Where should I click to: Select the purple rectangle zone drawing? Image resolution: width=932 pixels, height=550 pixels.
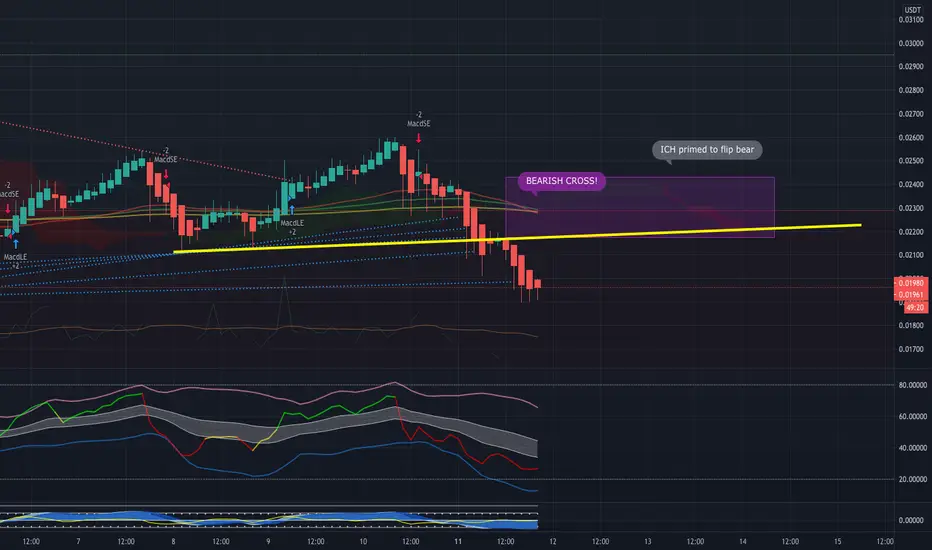(x=640, y=207)
